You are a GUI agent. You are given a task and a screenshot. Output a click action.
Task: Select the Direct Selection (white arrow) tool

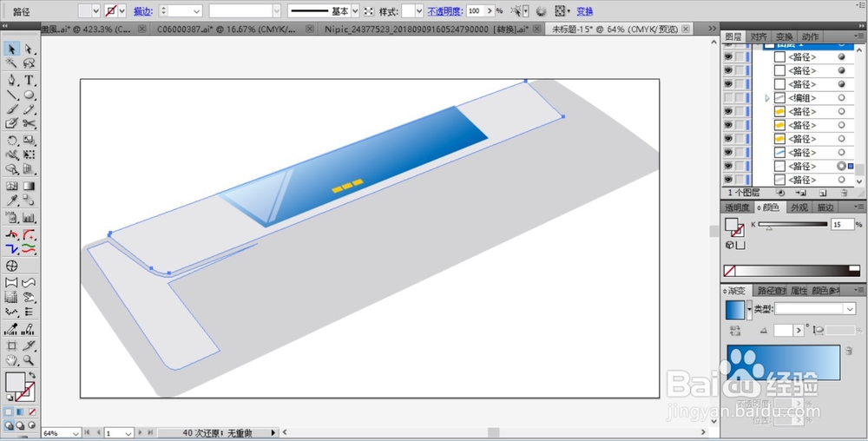(29, 49)
